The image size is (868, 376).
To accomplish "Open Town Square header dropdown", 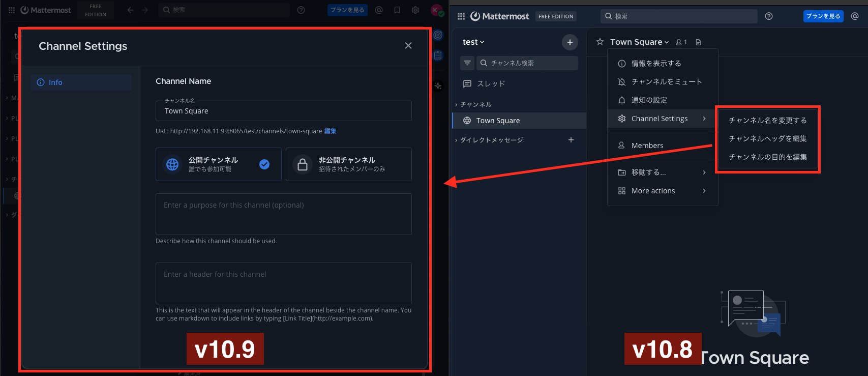I will [640, 42].
